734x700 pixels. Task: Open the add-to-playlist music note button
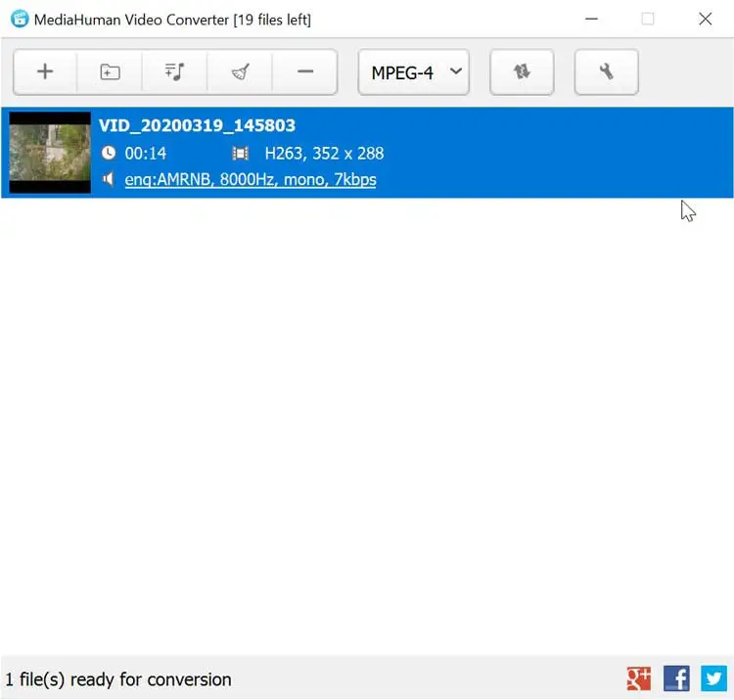174,72
